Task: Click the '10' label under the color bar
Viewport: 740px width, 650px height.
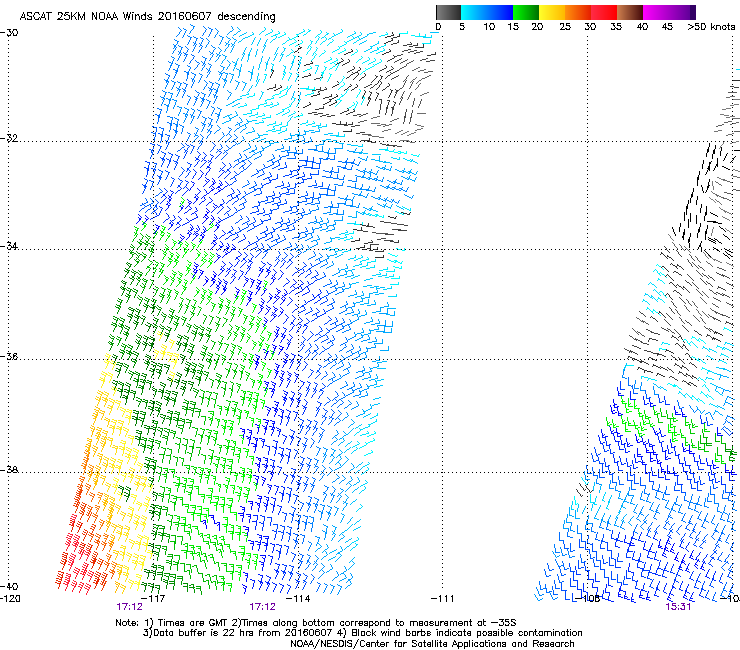Action: pos(489,27)
